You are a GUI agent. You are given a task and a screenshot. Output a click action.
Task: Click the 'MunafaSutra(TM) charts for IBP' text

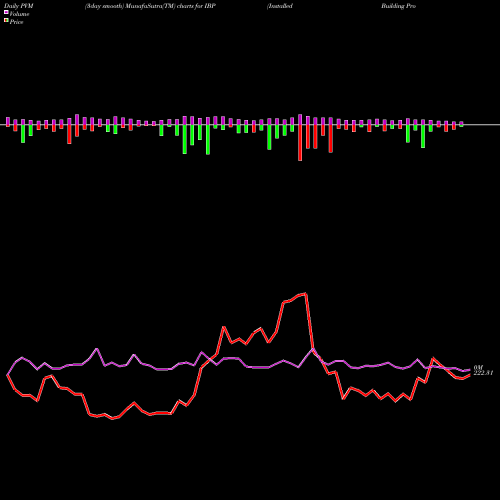[170, 6]
